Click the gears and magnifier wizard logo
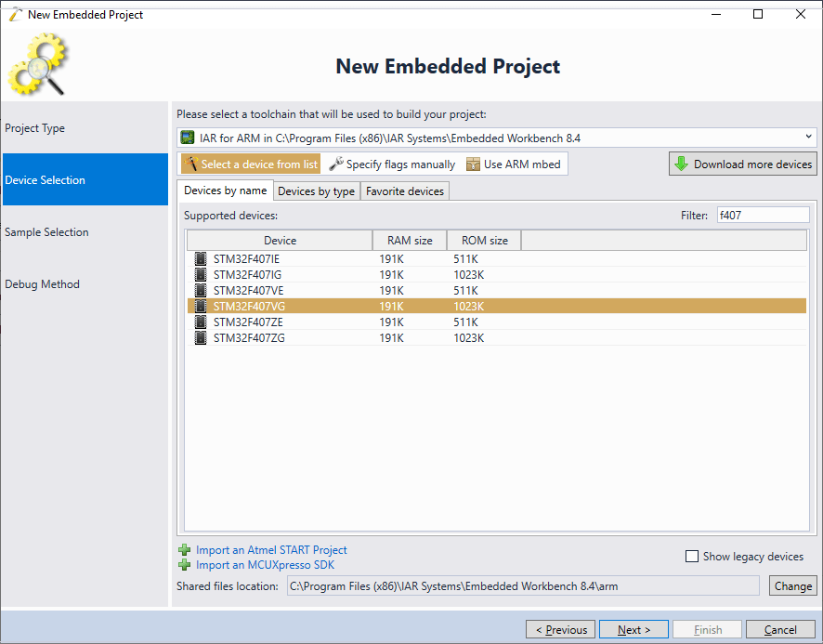This screenshot has width=823, height=644. pyautogui.click(x=38, y=64)
